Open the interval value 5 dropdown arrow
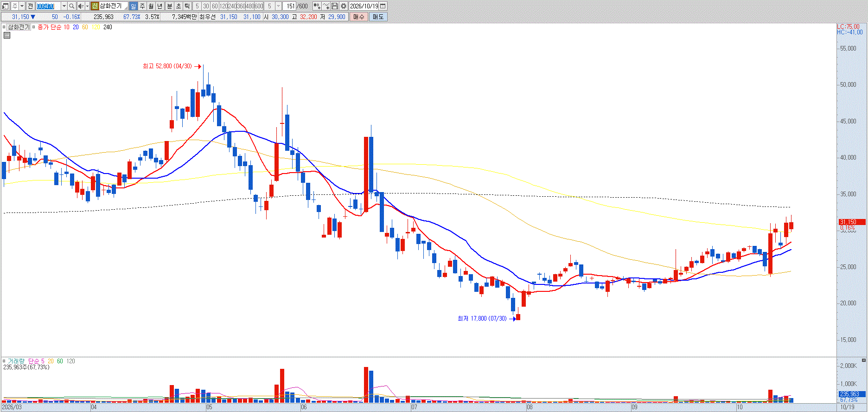The height and width of the screenshot is (412, 868). [278, 6]
